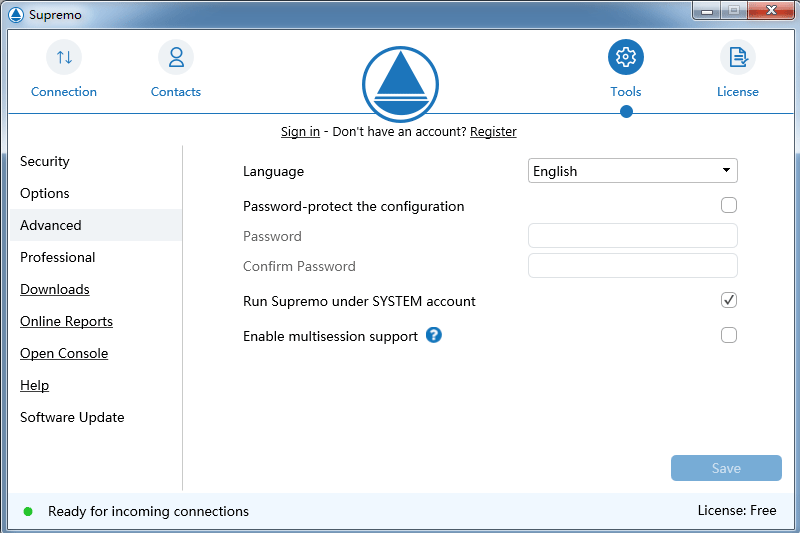The height and width of the screenshot is (533, 800).
Task: Click the Contacts tab label
Action: 176,92
